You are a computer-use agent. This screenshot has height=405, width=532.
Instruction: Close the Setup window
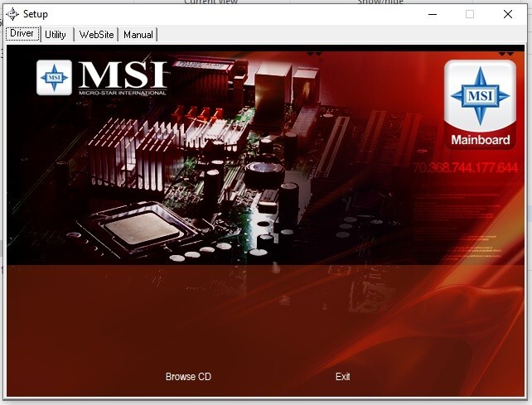[508, 14]
